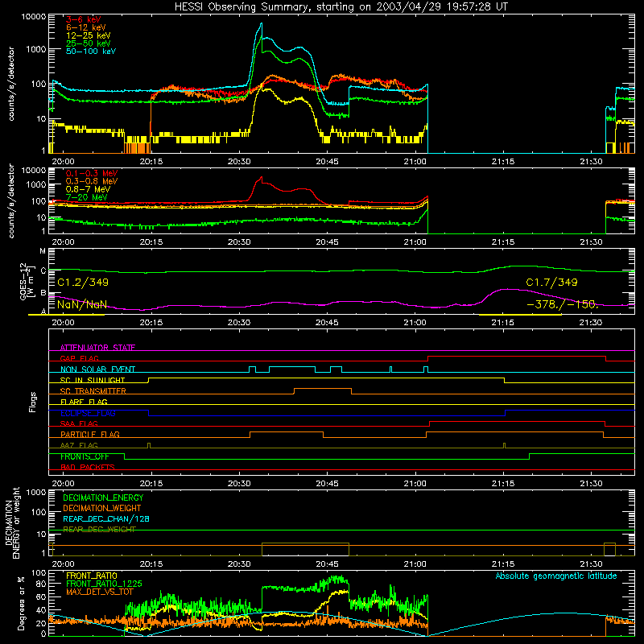
Task: Click the C1.2/349 annotation in GOES panel
Action: pos(83,283)
